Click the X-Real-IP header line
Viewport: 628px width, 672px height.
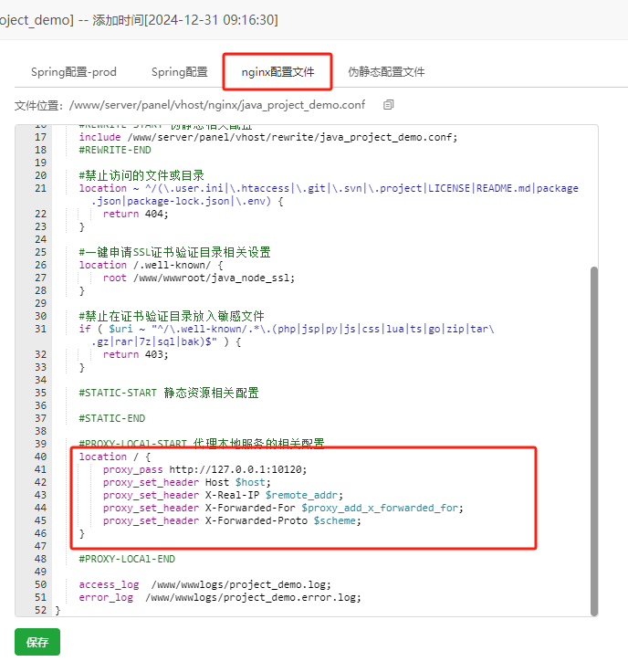click(x=223, y=495)
